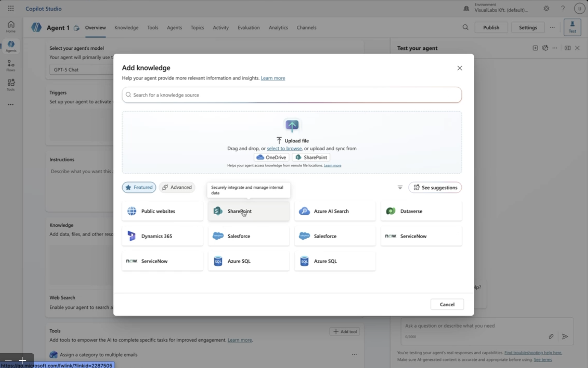588x368 pixels.
Task: Switch to the Tools tab
Action: pos(153,28)
